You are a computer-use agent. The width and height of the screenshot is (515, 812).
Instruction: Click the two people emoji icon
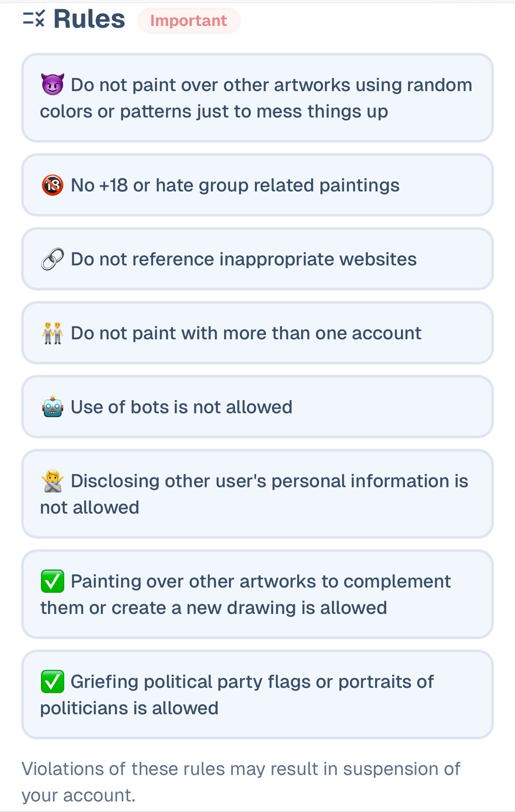[52, 333]
